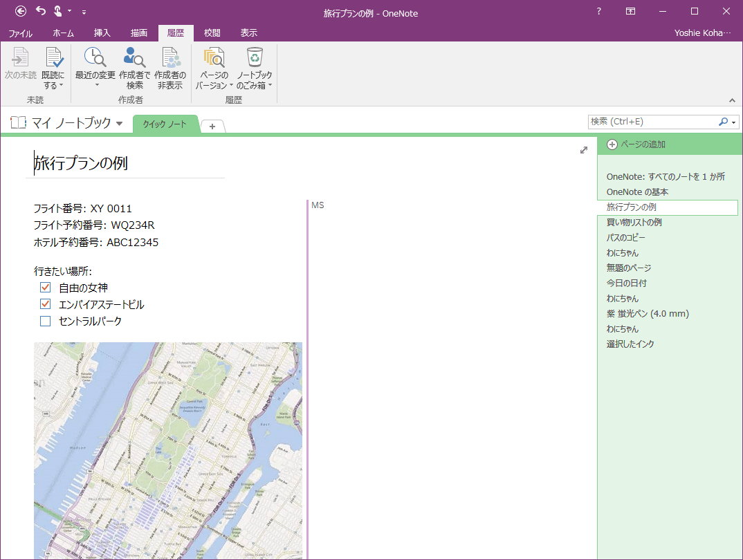Collapse the ribbon with chevron arrow
This screenshot has height=560, width=743.
tap(732, 100)
